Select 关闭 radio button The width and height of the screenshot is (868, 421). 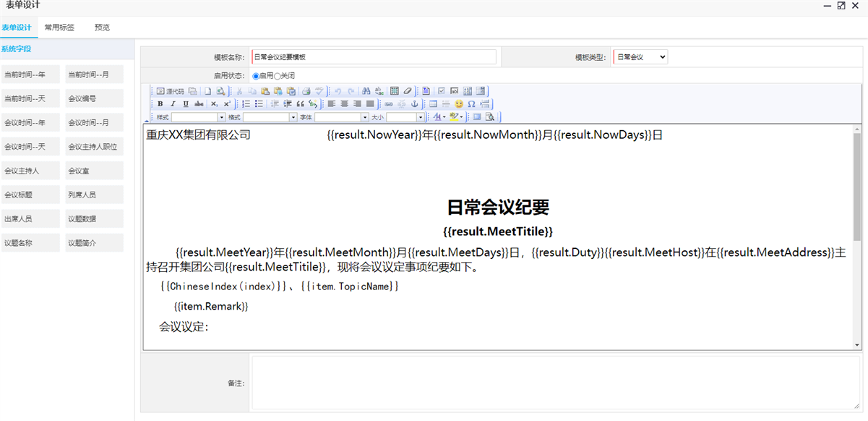tap(278, 76)
